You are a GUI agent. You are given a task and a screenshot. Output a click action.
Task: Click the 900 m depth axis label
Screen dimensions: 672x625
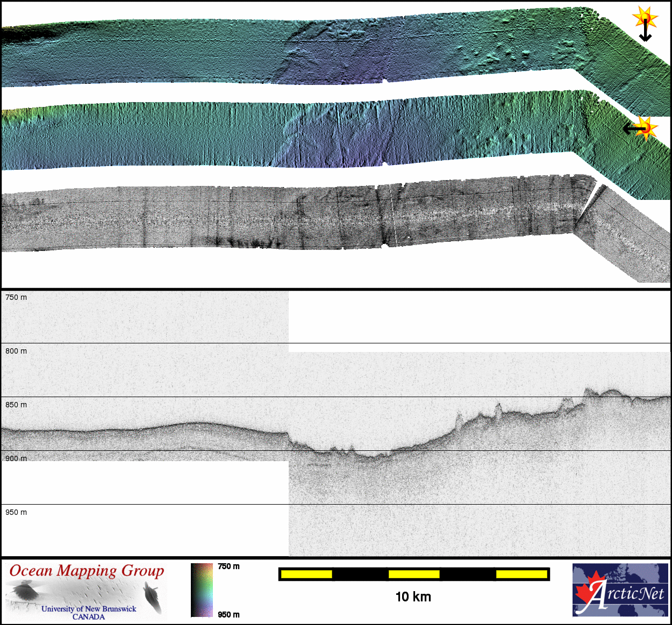click(16, 458)
